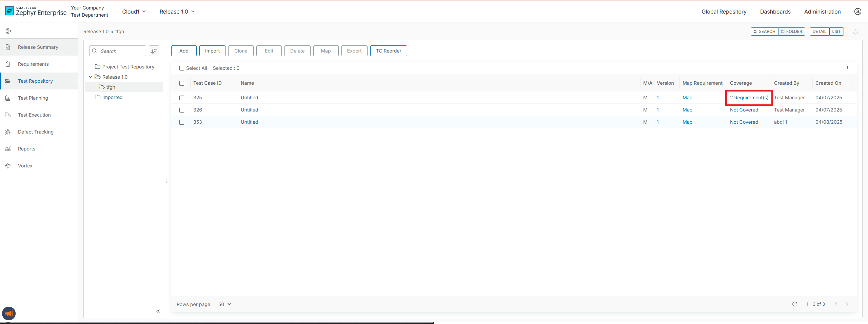Go to Test Planning in the sidebar
This screenshot has height=324, width=868.
[x=33, y=98]
